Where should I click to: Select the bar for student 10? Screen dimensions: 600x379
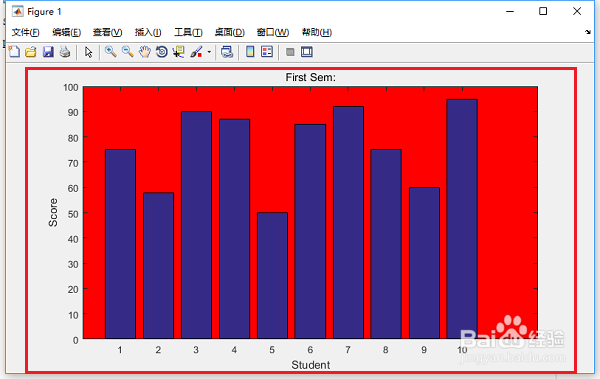coord(462,219)
